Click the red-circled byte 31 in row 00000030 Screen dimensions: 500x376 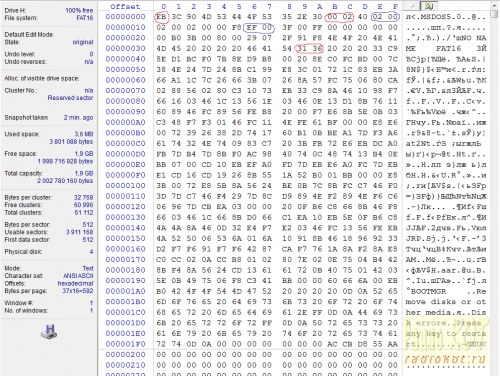(x=302, y=48)
